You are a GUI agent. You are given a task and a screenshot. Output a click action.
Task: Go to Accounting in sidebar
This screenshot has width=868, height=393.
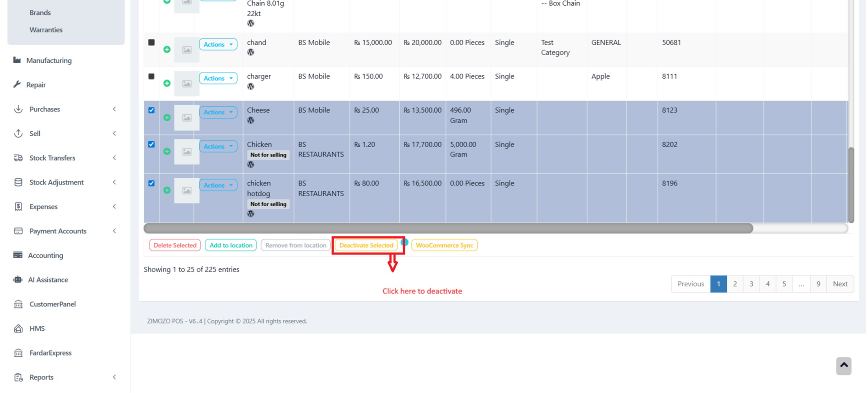pyautogui.click(x=46, y=255)
